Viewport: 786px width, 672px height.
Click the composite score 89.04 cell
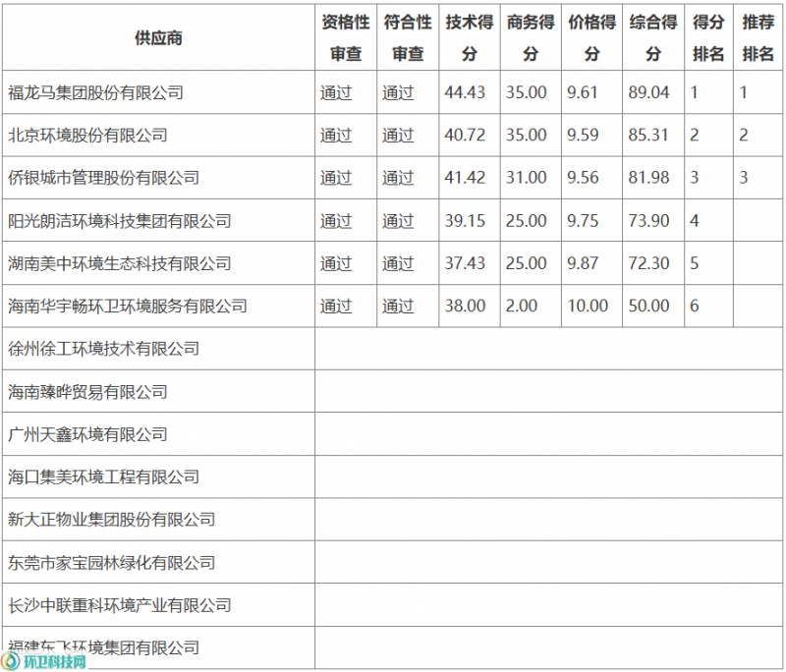(x=648, y=93)
